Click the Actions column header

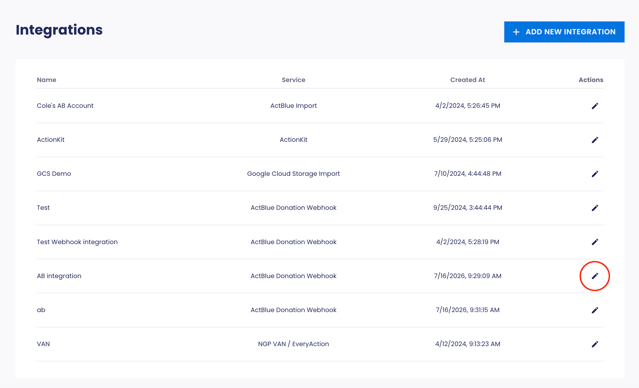point(591,80)
